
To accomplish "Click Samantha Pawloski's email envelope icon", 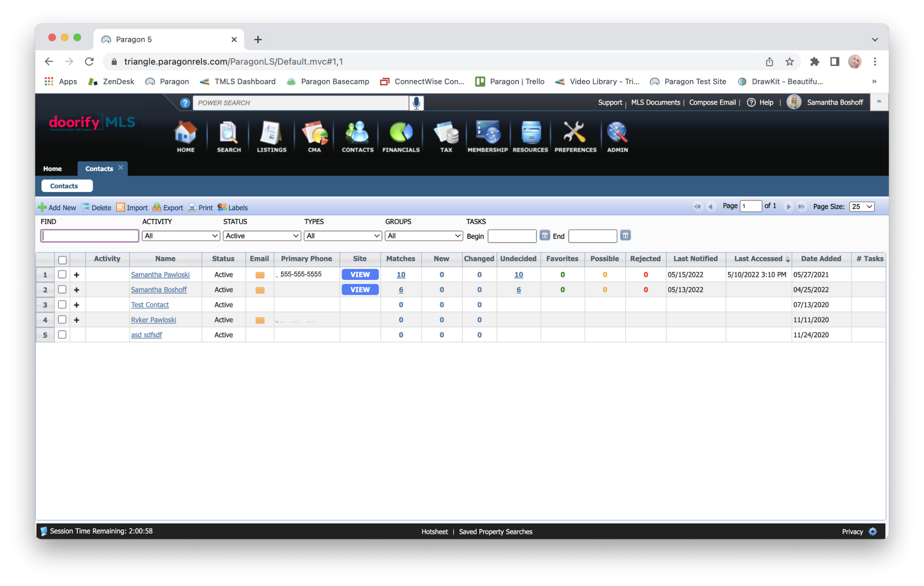I will (260, 275).
